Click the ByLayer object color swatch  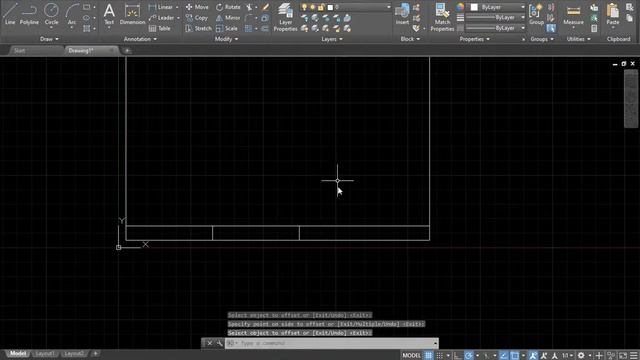[x=474, y=7]
